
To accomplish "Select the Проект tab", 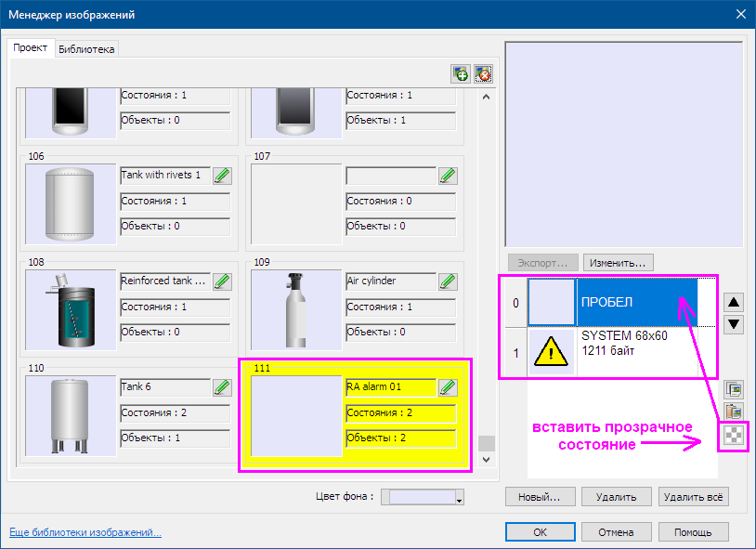I will coord(31,47).
